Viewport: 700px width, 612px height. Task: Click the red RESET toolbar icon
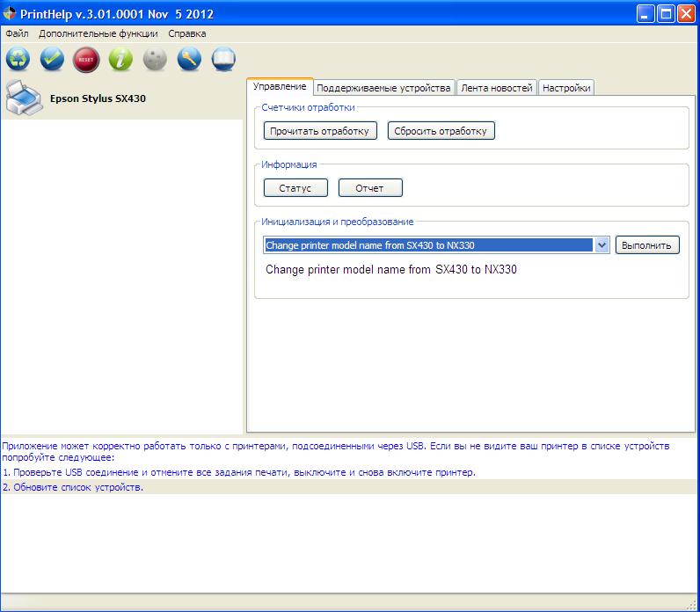86,60
